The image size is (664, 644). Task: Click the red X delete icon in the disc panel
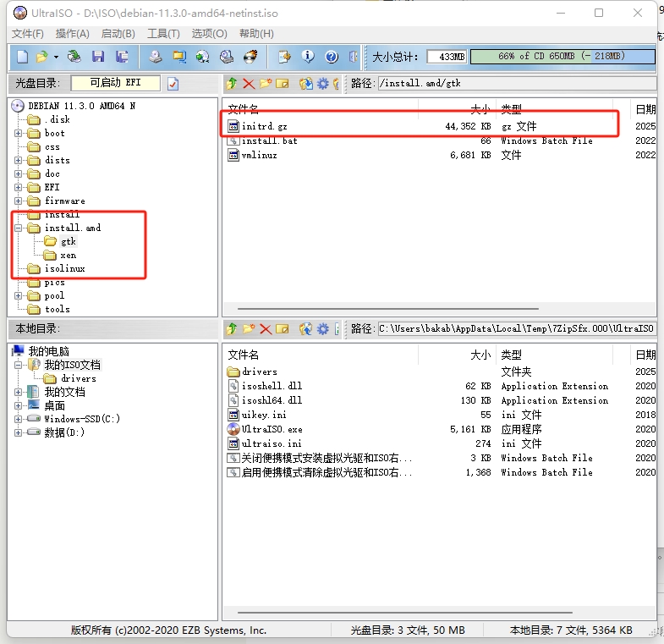point(249,84)
